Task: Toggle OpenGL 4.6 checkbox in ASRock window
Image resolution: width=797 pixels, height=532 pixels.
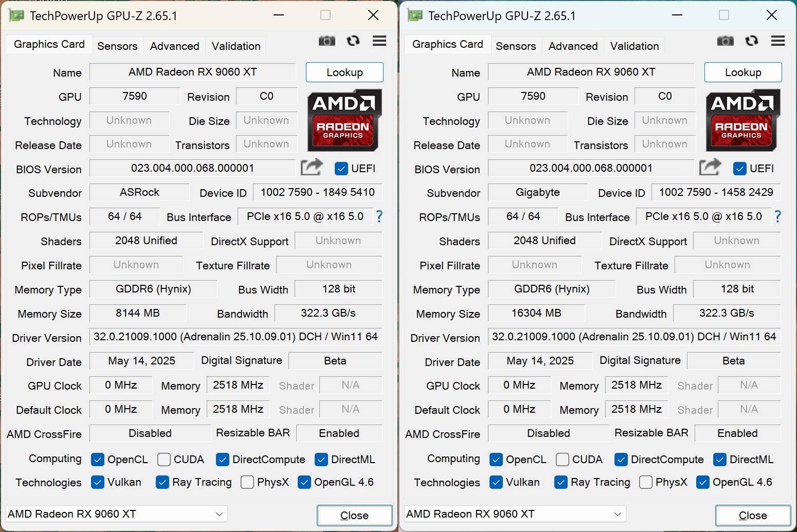Action: 304,482
